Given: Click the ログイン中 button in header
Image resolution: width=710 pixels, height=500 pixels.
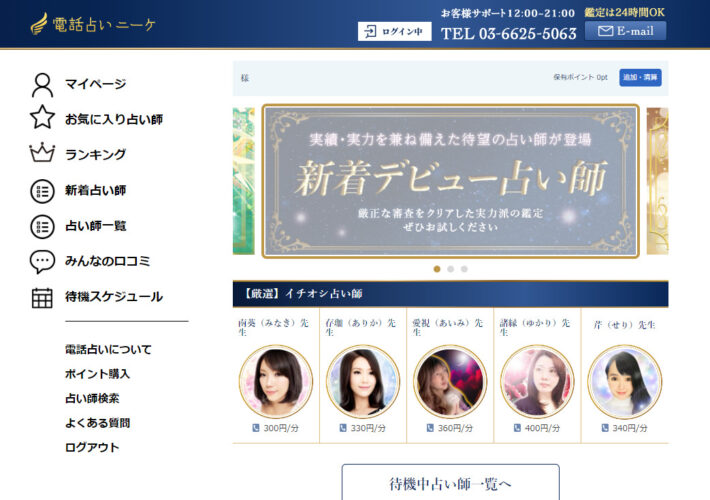Looking at the screenshot, I should pyautogui.click(x=394, y=31).
